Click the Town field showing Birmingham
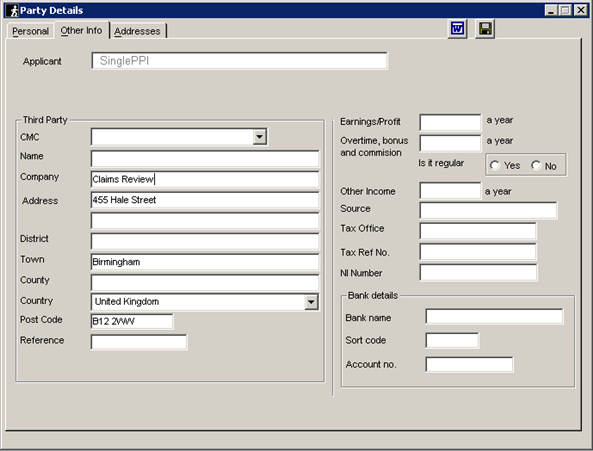Viewport: 593px width, 451px height. click(205, 262)
